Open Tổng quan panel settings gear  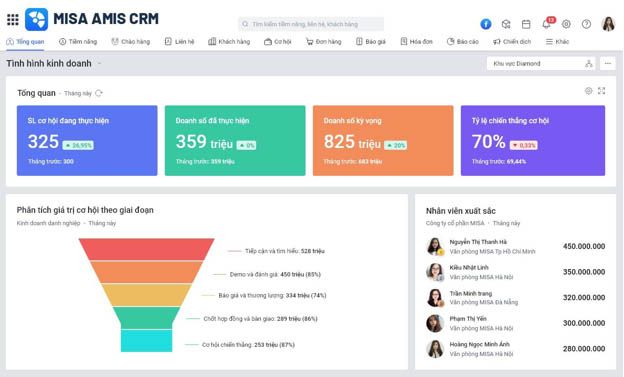coord(588,91)
